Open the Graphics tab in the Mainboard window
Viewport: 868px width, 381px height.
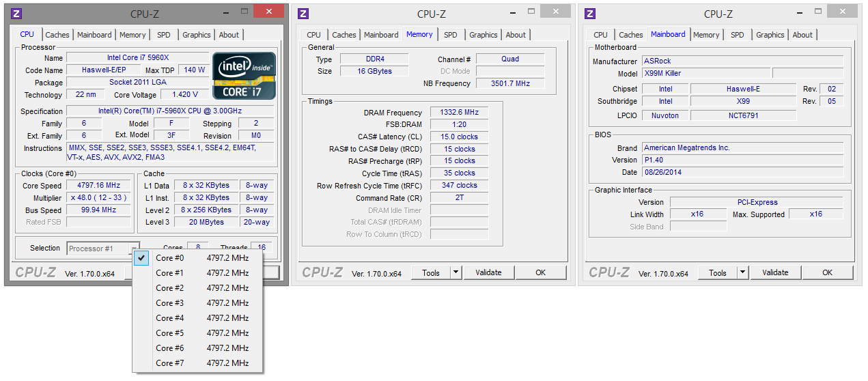pyautogui.click(x=770, y=35)
